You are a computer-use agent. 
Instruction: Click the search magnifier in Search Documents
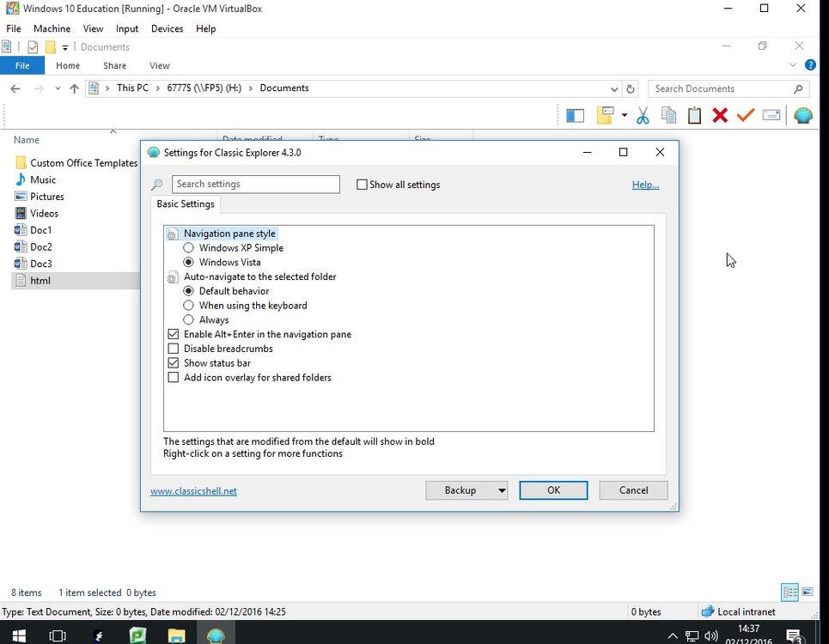(798, 88)
